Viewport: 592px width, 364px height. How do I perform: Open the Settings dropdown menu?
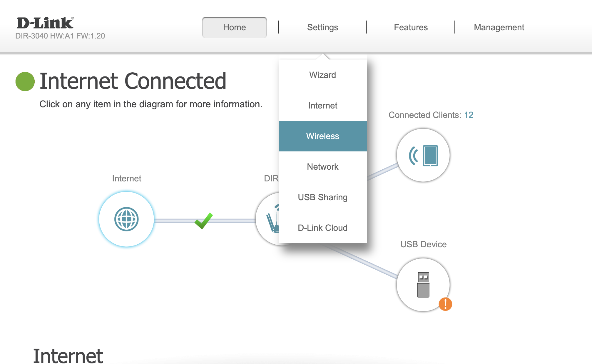tap(322, 27)
